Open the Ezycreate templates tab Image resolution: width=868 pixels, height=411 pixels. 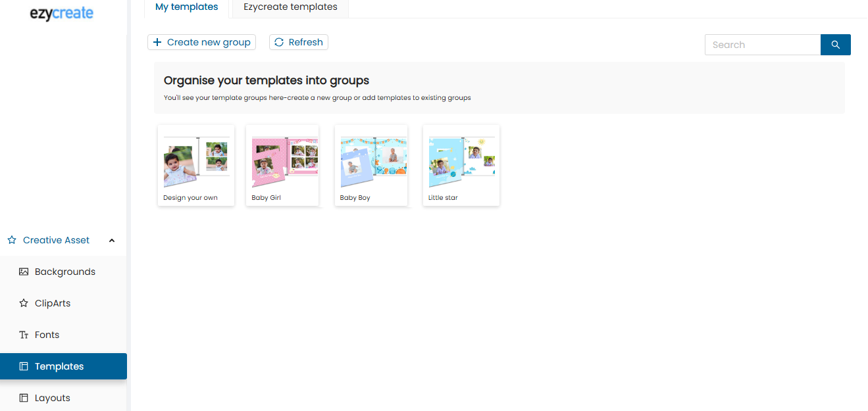coord(290,7)
